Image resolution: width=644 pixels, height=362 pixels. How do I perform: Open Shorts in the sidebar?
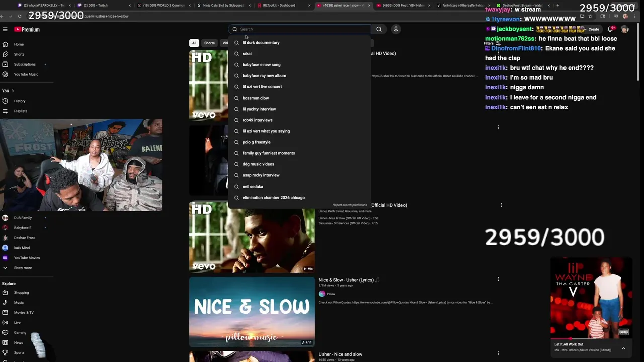click(x=19, y=54)
